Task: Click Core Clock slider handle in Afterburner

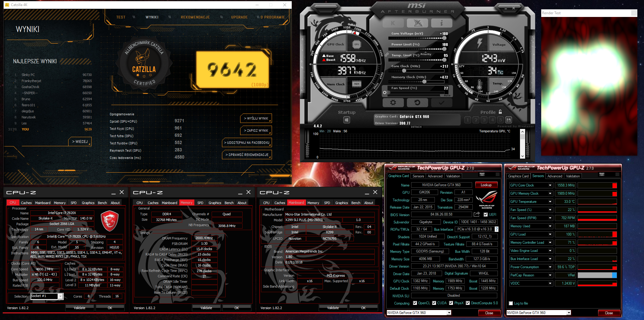Action: [x=404, y=71]
